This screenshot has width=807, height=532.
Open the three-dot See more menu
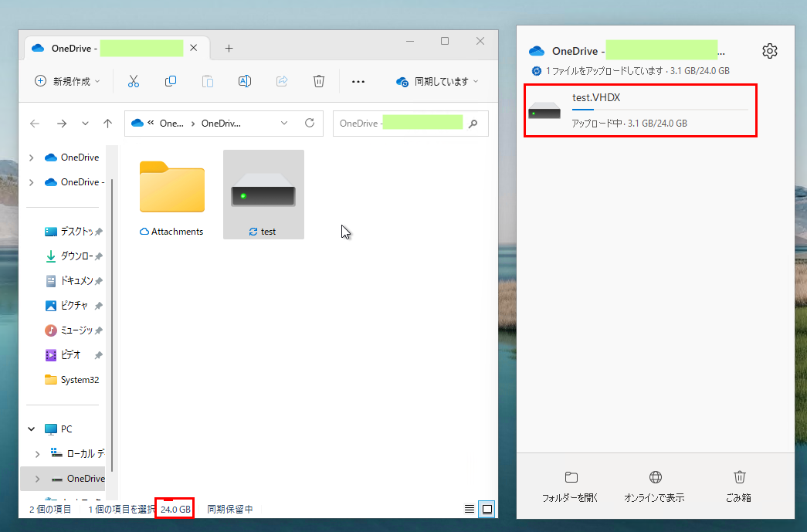(x=358, y=81)
